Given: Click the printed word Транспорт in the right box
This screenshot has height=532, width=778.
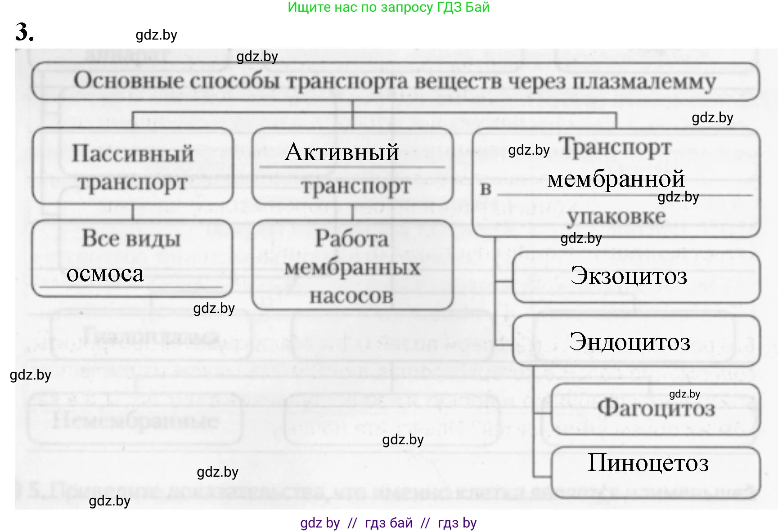Looking at the screenshot, I should click(616, 147).
